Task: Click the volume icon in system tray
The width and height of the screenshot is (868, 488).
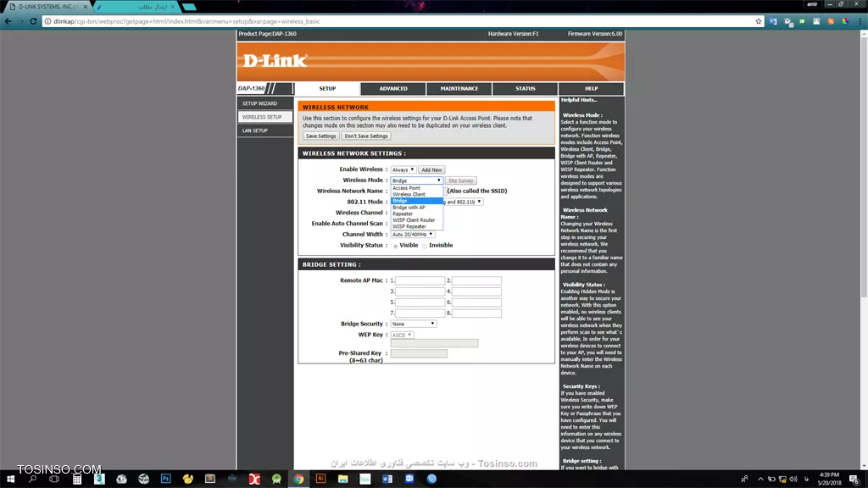Action: pos(793,480)
